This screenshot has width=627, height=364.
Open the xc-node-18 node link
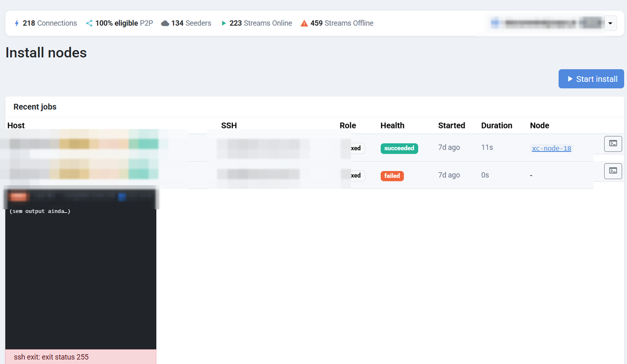551,148
